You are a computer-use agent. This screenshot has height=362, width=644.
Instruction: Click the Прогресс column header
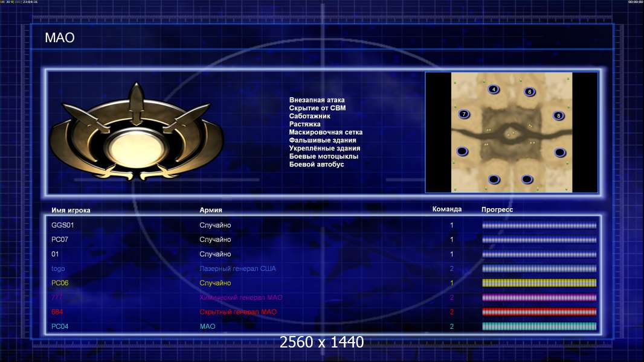[497, 209]
